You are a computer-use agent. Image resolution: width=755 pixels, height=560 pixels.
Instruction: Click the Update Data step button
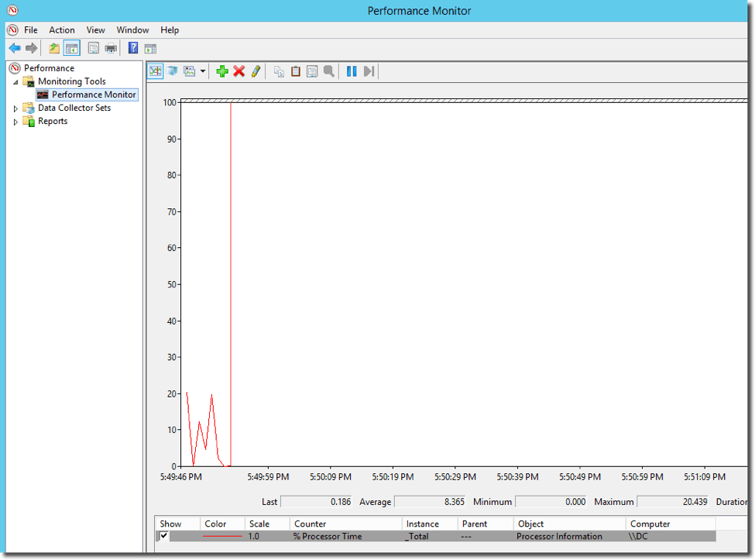369,71
